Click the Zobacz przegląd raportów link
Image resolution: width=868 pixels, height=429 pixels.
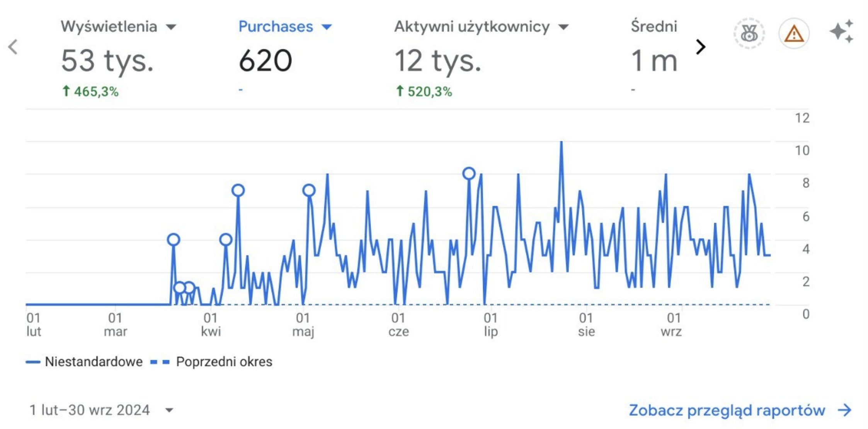tap(727, 410)
